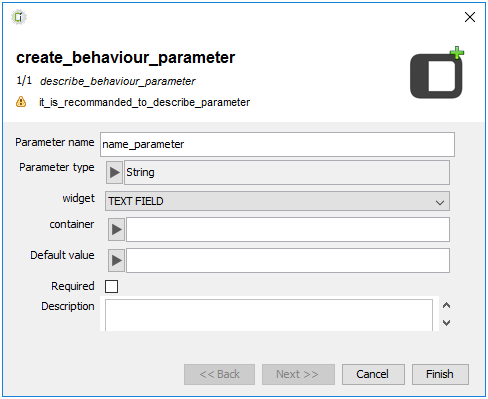Viewport: 488px width, 399px height.
Task: Click the String parameter type field
Action: (x=287, y=172)
